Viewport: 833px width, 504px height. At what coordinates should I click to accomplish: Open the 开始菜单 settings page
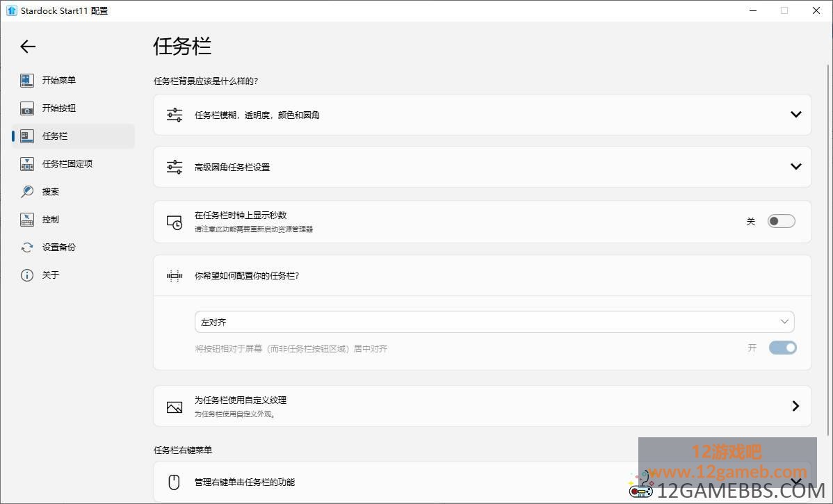pos(73,80)
